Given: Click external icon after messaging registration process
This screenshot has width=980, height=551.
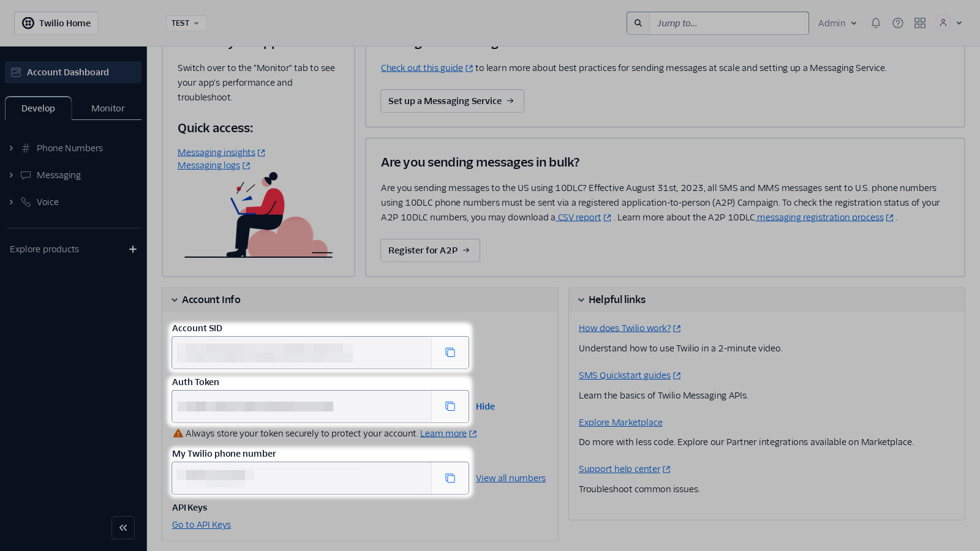Looking at the screenshot, I should coord(890,218).
